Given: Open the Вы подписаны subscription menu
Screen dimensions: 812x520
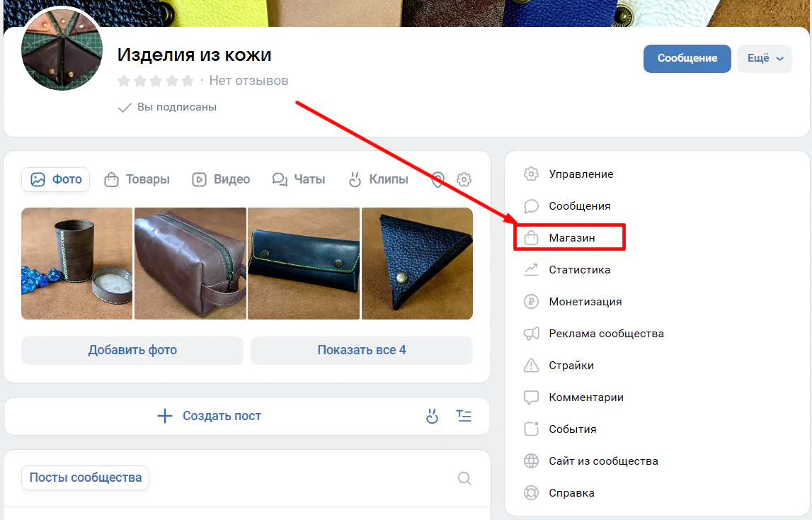Looking at the screenshot, I should (167, 107).
